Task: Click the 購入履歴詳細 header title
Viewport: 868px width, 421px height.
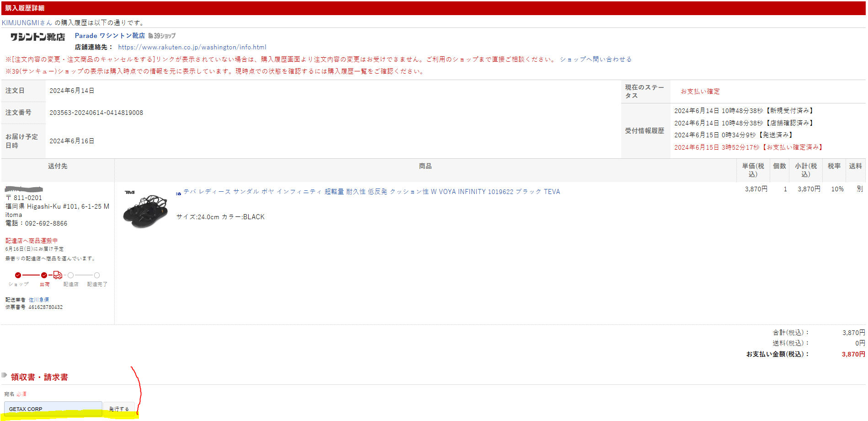Action: pos(25,8)
